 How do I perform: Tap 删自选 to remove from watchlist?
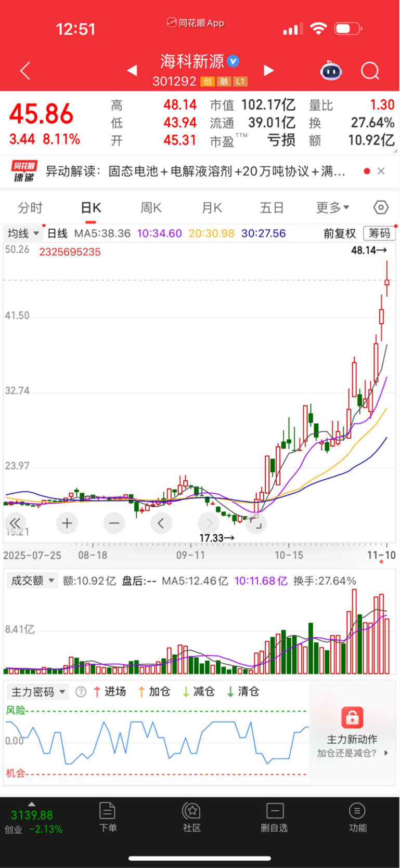tap(275, 816)
